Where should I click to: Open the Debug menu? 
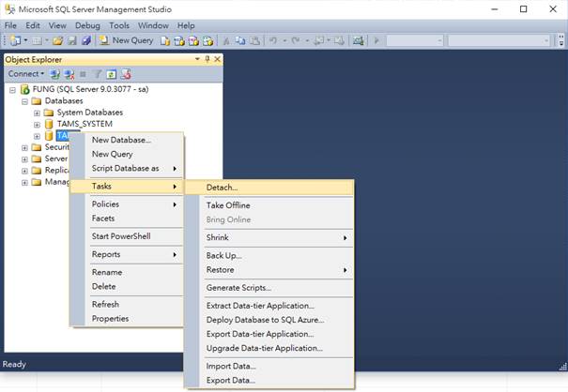tap(87, 25)
